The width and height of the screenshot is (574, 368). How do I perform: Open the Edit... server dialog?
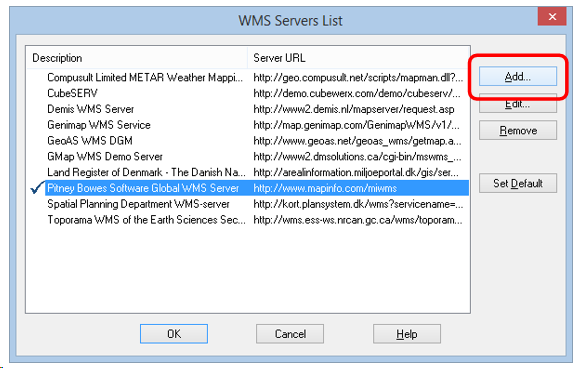pyautogui.click(x=518, y=105)
